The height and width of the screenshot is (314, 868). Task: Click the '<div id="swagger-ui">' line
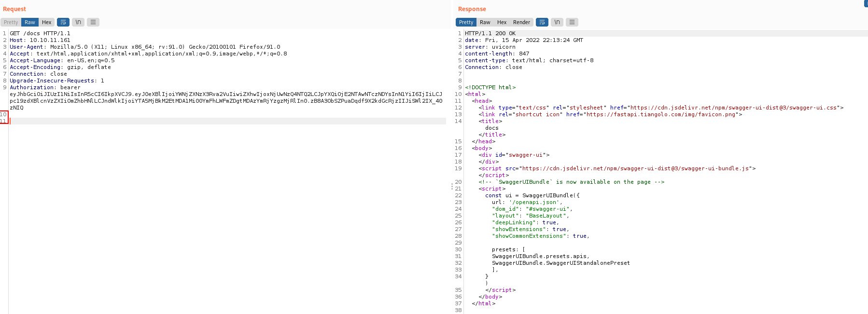(x=514, y=155)
